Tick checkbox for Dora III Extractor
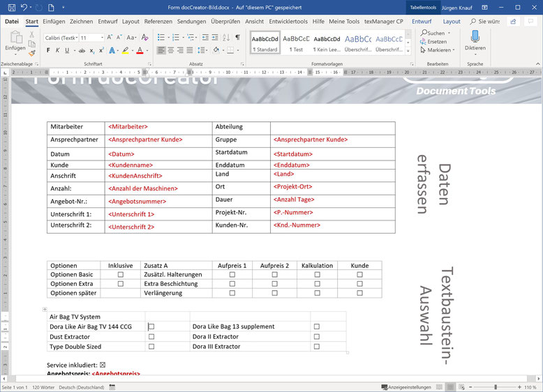Image resolution: width=543 pixels, height=392 pixels. click(x=317, y=347)
